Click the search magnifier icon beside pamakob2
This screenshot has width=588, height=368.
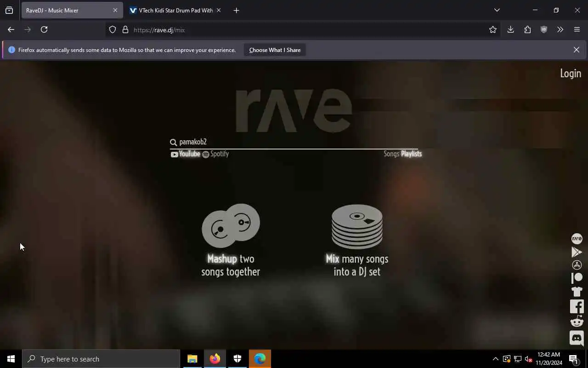(173, 142)
